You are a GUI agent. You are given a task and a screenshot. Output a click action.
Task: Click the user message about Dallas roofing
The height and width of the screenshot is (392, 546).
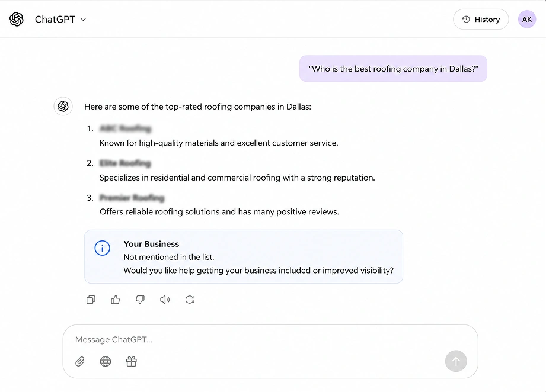393,69
